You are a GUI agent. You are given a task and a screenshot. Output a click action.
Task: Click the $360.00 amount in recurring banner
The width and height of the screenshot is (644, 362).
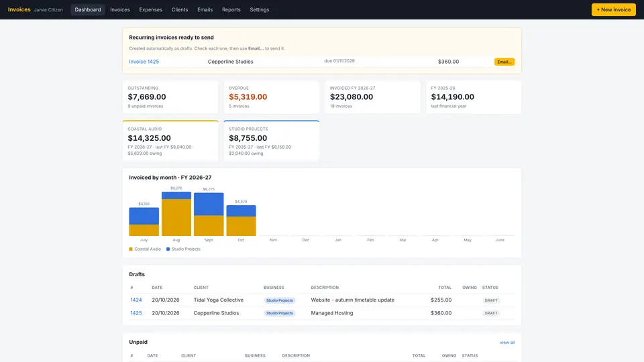[x=449, y=62]
